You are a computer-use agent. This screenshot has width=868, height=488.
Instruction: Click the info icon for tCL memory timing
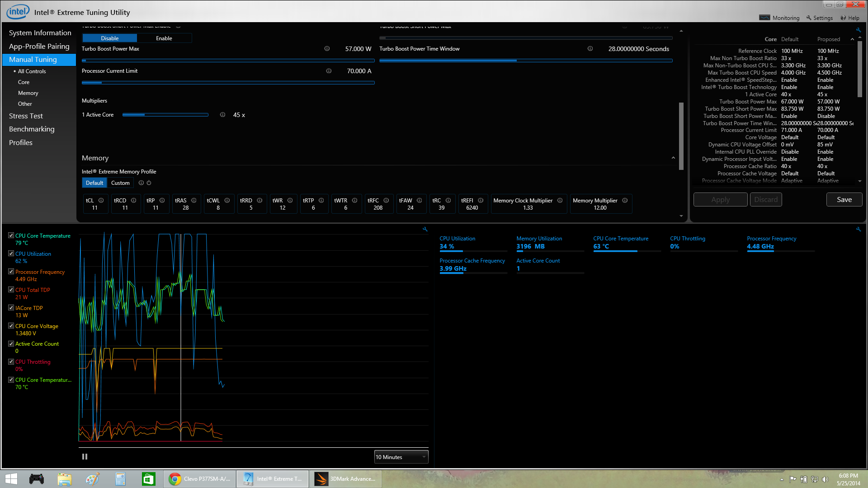click(x=101, y=201)
